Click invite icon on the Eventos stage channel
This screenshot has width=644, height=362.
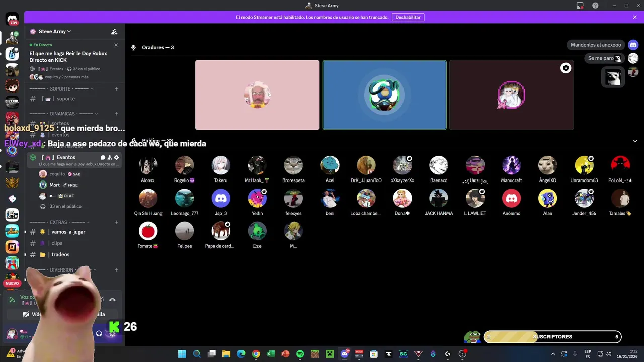110,158
